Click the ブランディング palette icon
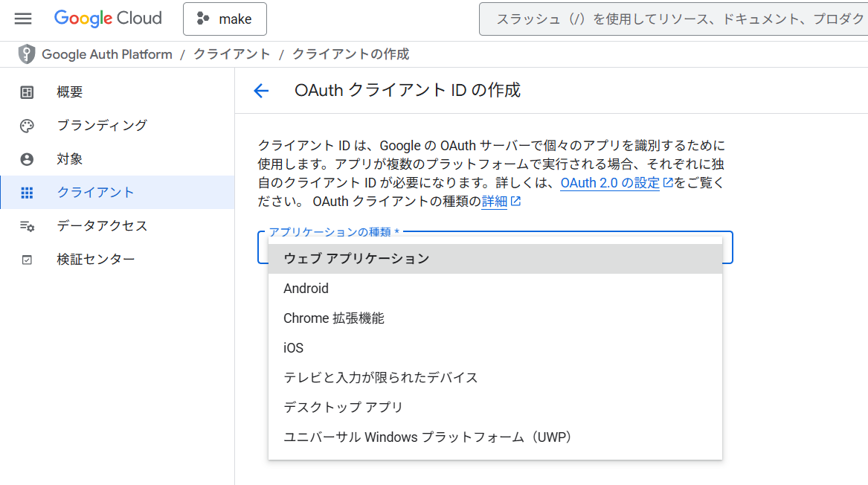Screen dimensions: 868x485 (27, 126)
